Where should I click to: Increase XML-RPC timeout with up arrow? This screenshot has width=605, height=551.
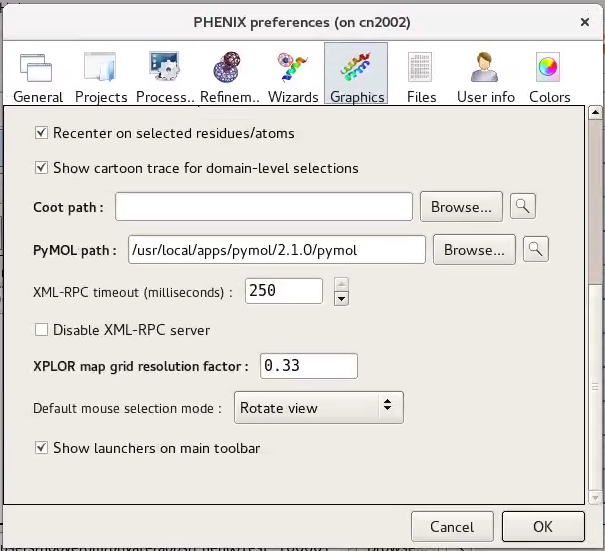click(x=341, y=284)
